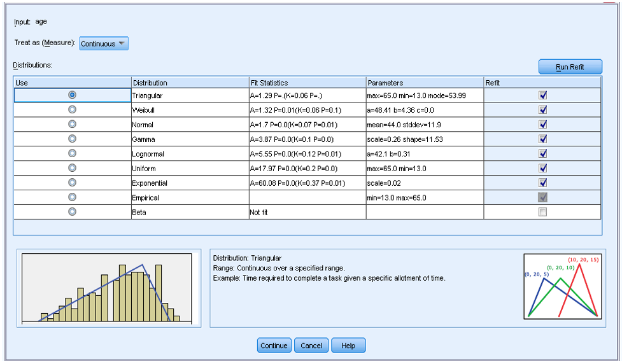Select the Triangular distribution radio button

tap(72, 95)
